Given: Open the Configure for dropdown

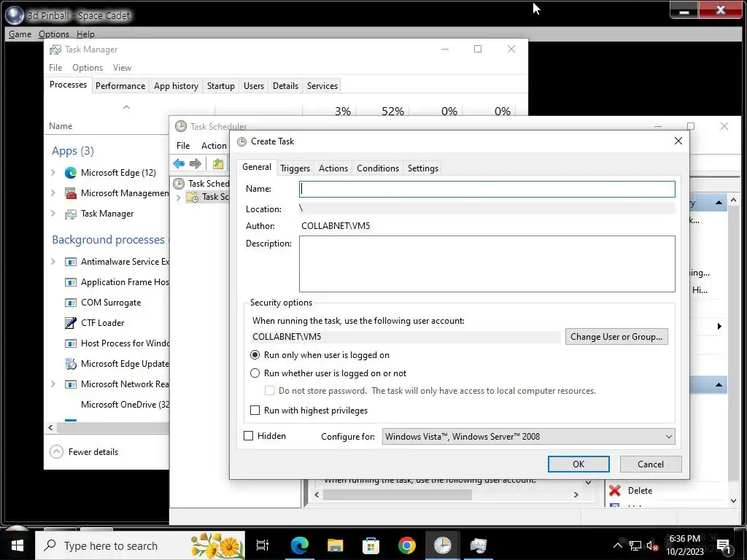Looking at the screenshot, I should pyautogui.click(x=528, y=437).
